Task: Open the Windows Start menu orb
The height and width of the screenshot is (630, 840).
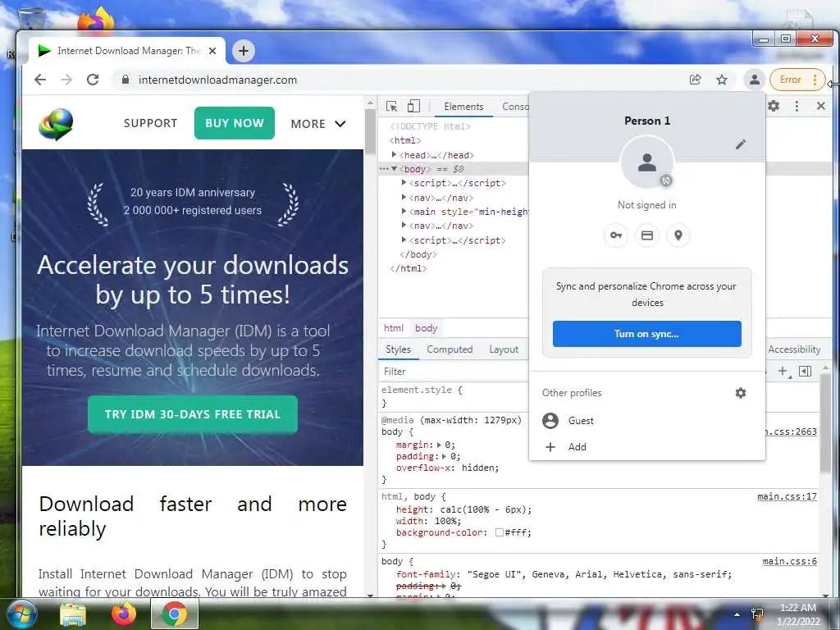Action: (21, 614)
